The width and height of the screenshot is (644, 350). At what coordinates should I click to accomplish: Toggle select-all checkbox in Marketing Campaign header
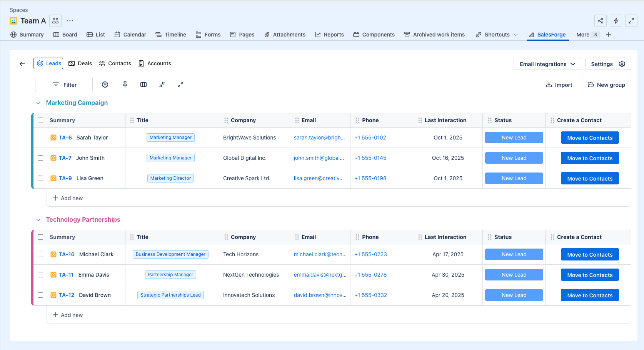(40, 120)
